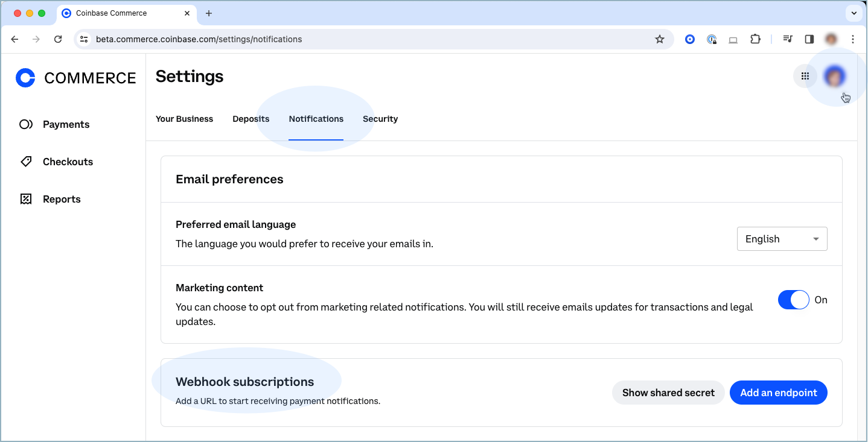868x442 pixels.
Task: Focus the browser address bar URL
Action: [x=199, y=39]
